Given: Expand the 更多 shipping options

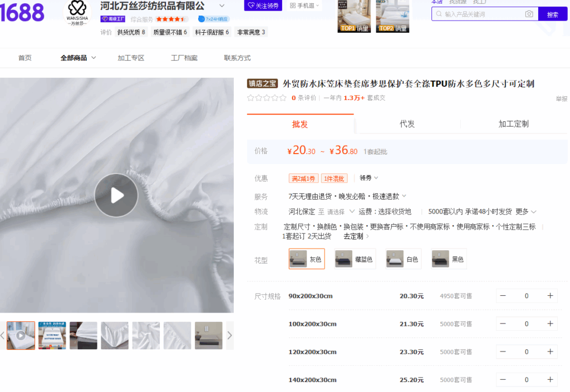Looking at the screenshot, I should (525, 212).
